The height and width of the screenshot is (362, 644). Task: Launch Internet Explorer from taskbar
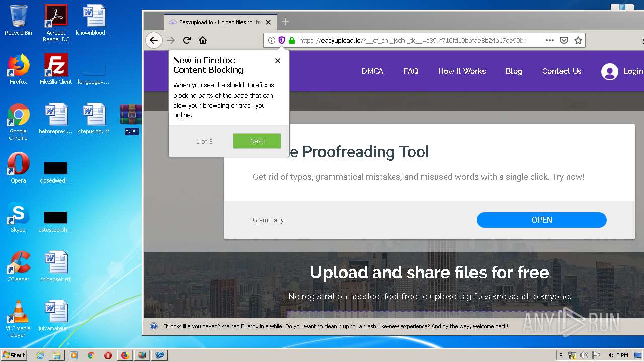[40, 355]
